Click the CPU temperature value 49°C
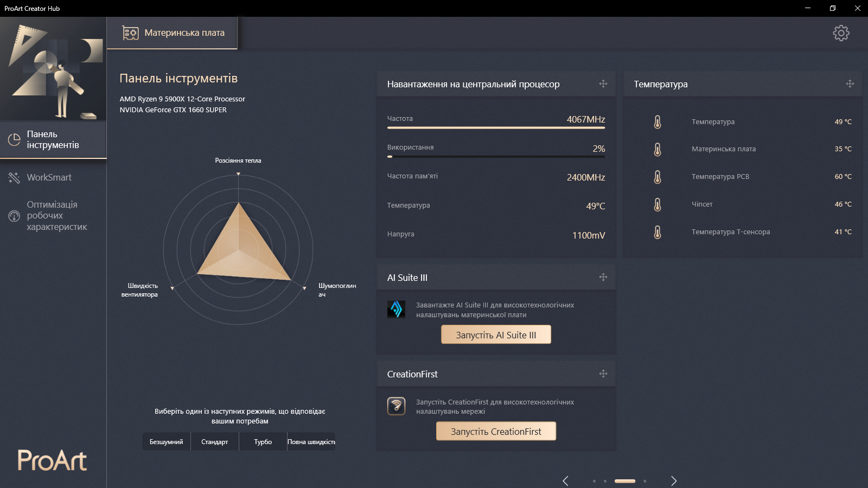This screenshot has height=488, width=868. (596, 206)
